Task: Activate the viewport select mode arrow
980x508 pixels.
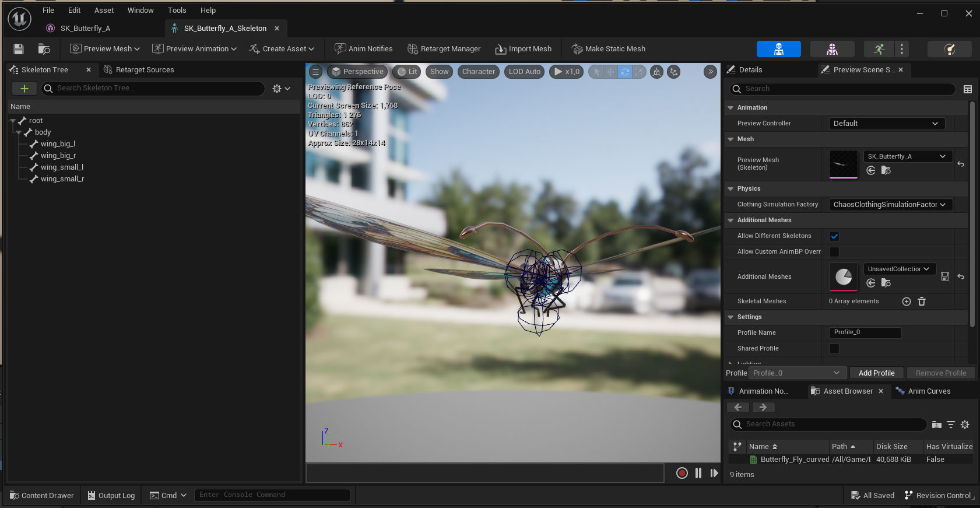Action: (x=596, y=72)
